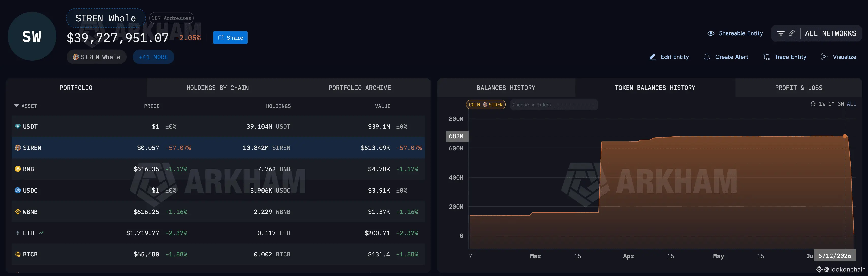Click the SIREN Whale entity name
Image resolution: width=868 pixels, height=276 pixels.
click(106, 18)
